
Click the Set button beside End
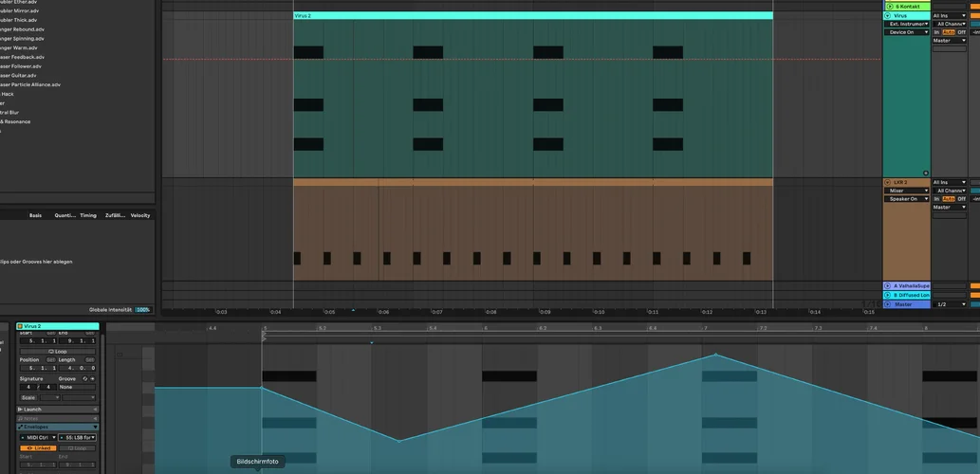pyautogui.click(x=90, y=333)
